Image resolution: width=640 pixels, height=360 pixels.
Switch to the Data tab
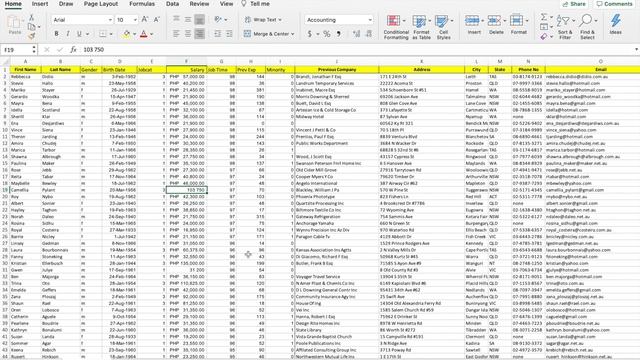[x=172, y=4]
